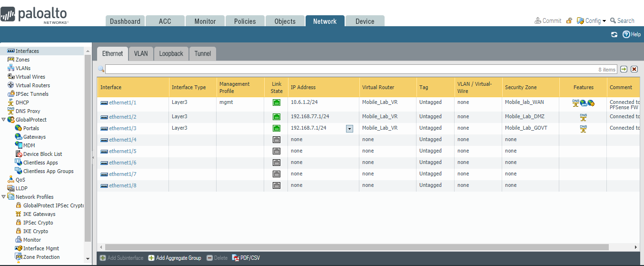This screenshot has height=266, width=644.
Task: Open Virtual Routers in the sidebar
Action: point(33,85)
